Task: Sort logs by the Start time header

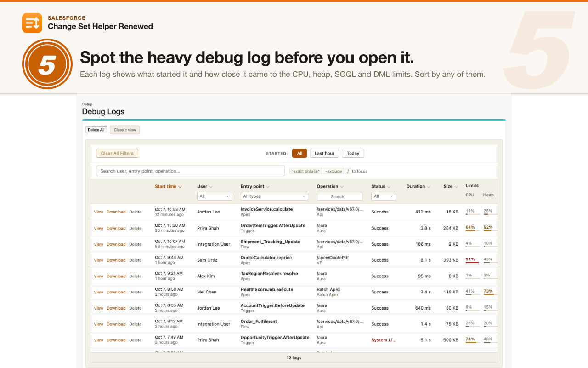Action: click(x=168, y=186)
